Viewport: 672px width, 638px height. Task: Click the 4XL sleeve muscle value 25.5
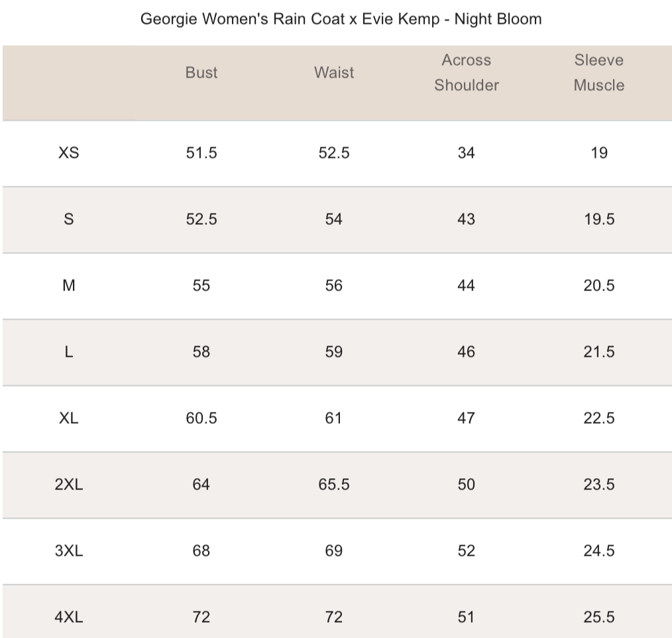point(599,617)
